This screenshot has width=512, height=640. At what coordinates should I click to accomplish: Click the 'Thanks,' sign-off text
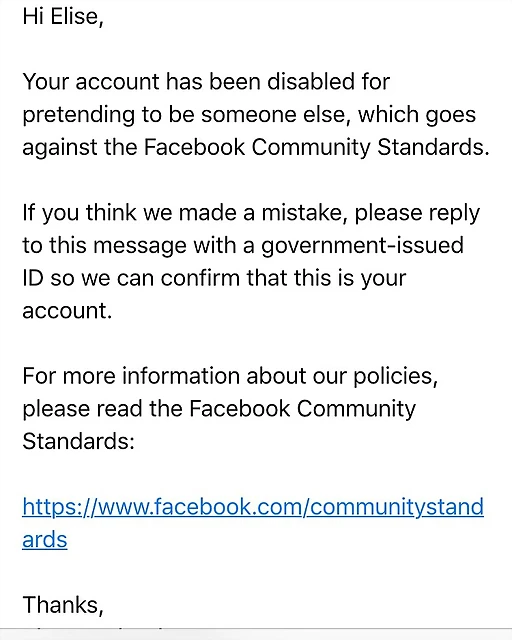pos(63,604)
